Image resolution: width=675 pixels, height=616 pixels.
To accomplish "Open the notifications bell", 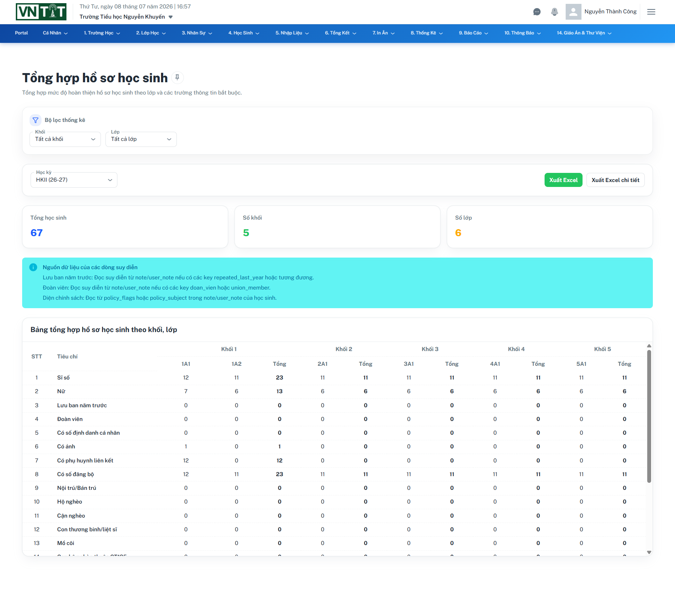I will 554,12.
